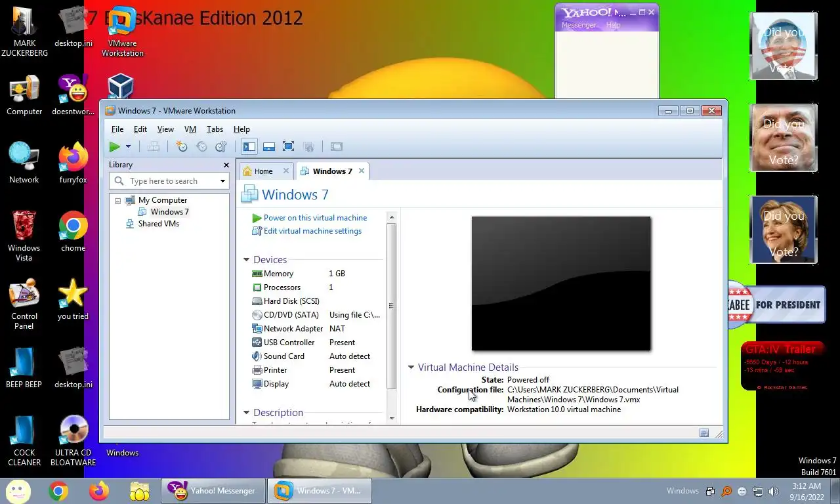Collapse the Description section
This screenshot has height=504, width=840.
coord(247,413)
